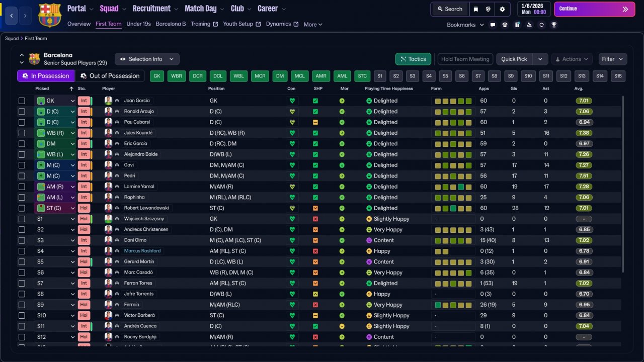The width and height of the screenshot is (644, 362).
Task: Click Lamine Yamal's condition heart icon
Action: [292, 187]
